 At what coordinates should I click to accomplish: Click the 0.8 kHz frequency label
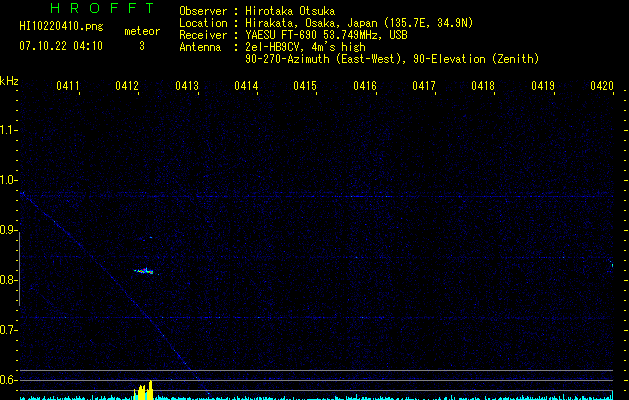click(x=8, y=280)
